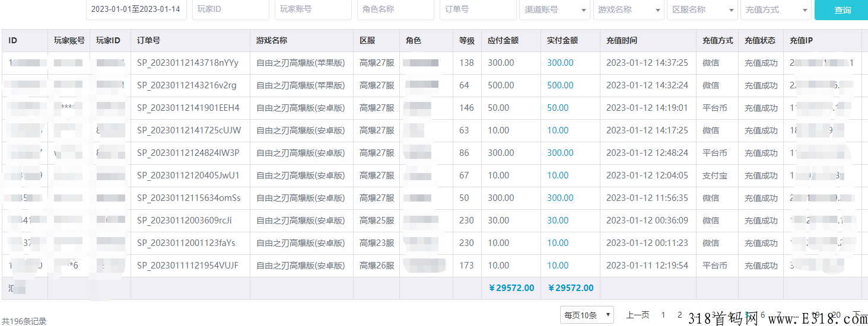This screenshot has width=868, height=326.
Task: Open the 每页10条 page size dropdown
Action: (587, 315)
